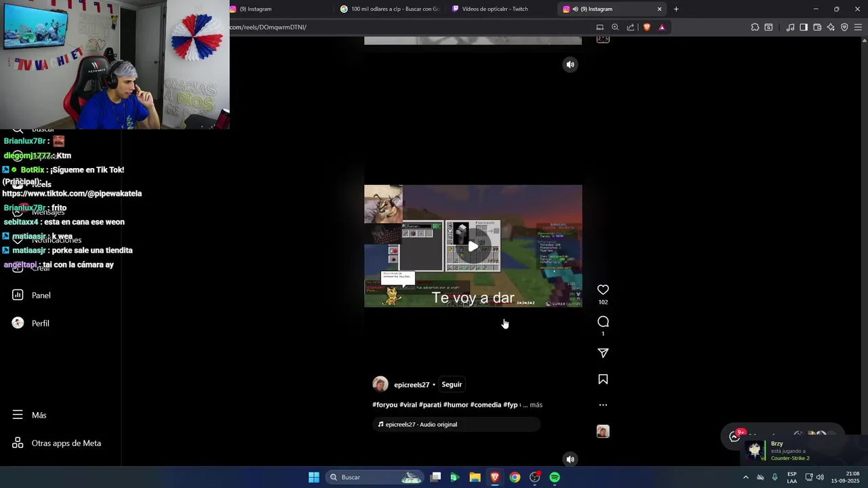The image size is (868, 488).
Task: Open the Brave Shields lion icon
Action: [646, 27]
